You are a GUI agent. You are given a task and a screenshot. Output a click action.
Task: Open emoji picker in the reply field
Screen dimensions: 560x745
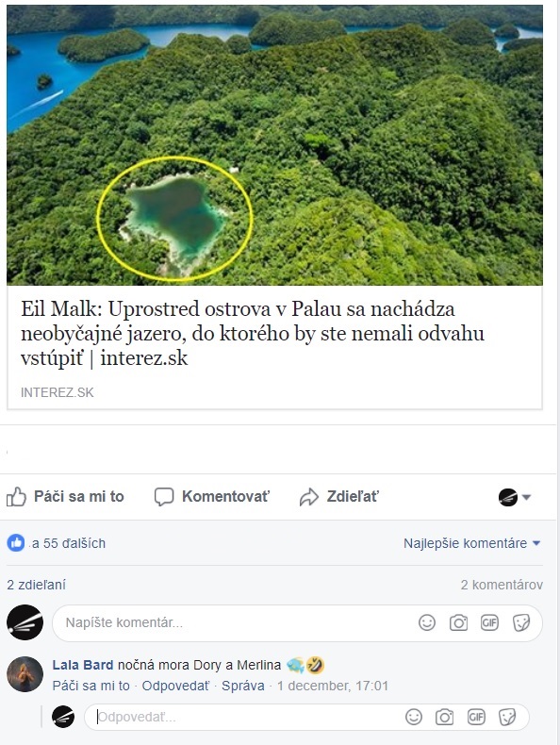(x=414, y=717)
